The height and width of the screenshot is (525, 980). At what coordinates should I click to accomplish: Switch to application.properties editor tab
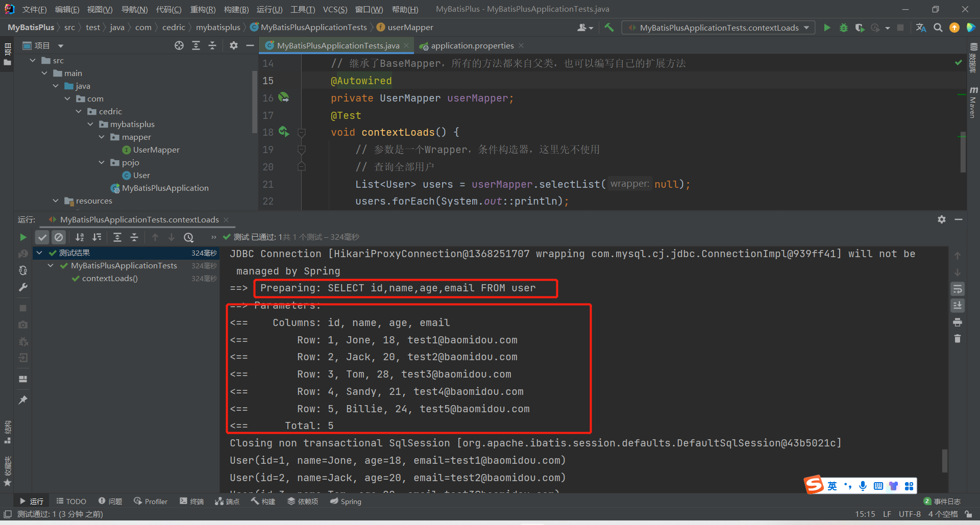472,45
